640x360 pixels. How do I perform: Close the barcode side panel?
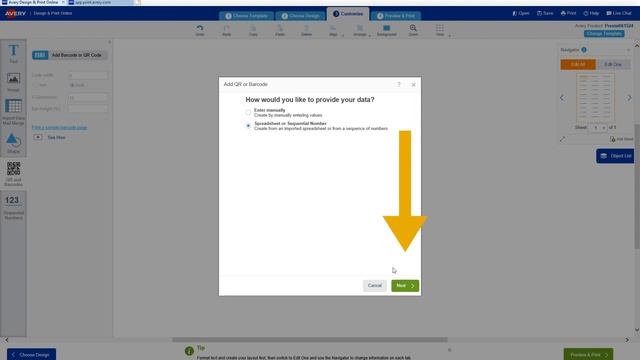pyautogui.click(x=109, y=42)
